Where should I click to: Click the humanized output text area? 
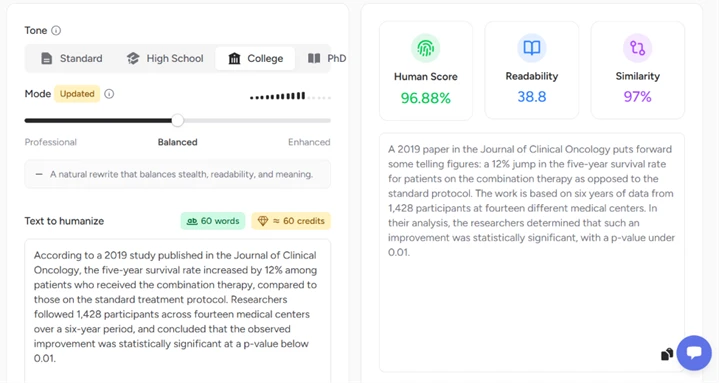tap(532, 252)
